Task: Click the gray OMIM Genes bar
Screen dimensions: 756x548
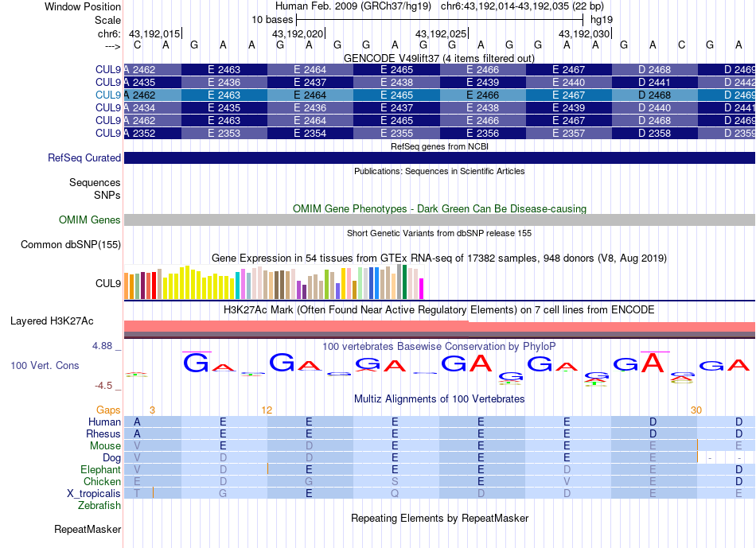Action: click(439, 220)
